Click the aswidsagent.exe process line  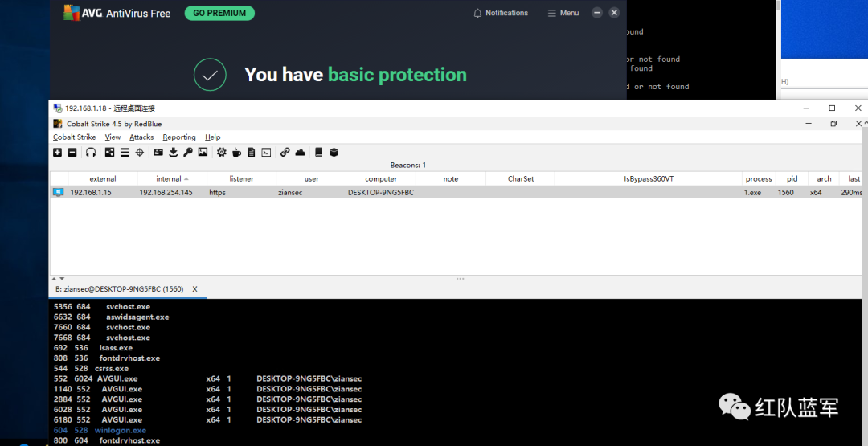[x=111, y=317]
